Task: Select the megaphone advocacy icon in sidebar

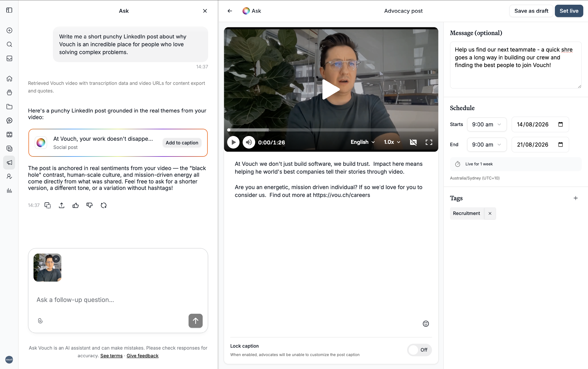Action: [x=9, y=162]
